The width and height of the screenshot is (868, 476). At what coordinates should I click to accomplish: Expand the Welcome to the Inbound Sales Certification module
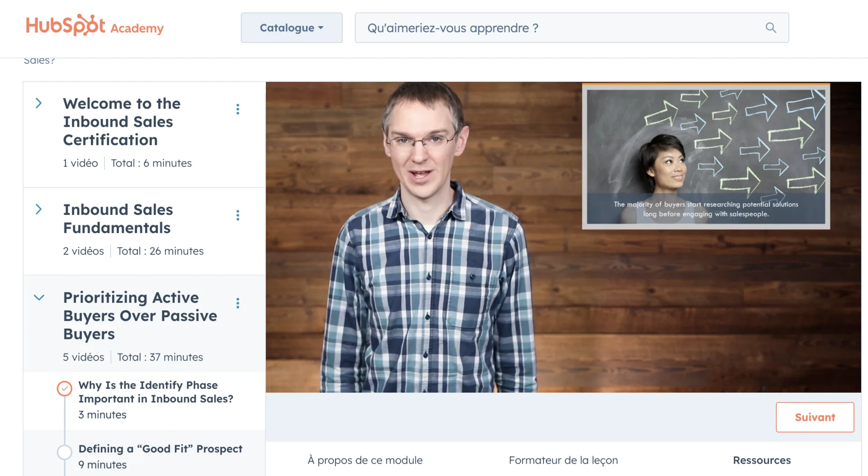coord(39,103)
